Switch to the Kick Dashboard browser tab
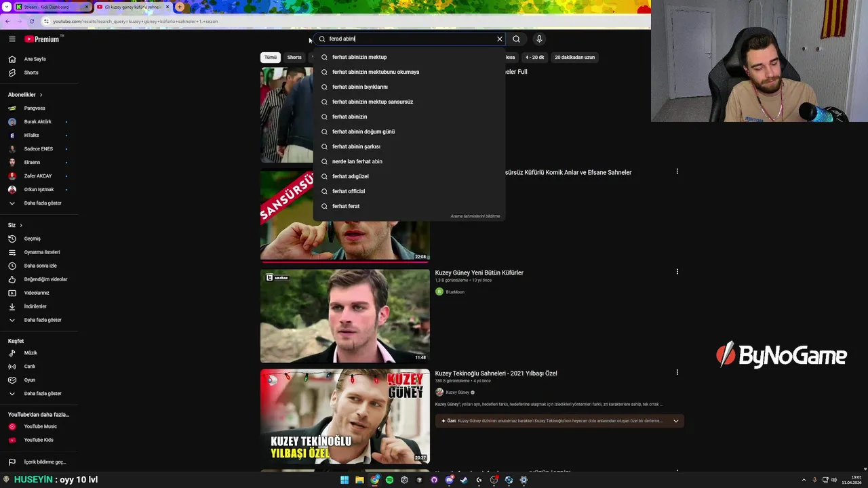 (52, 7)
